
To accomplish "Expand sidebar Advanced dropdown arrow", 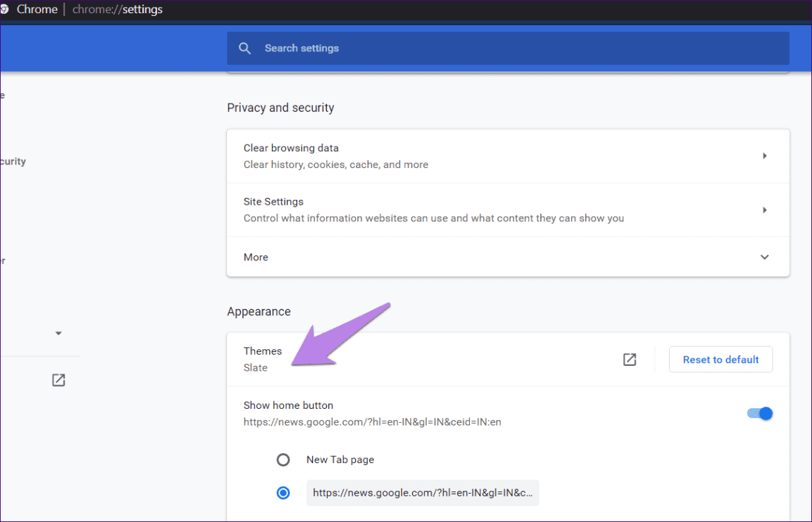I will (58, 333).
